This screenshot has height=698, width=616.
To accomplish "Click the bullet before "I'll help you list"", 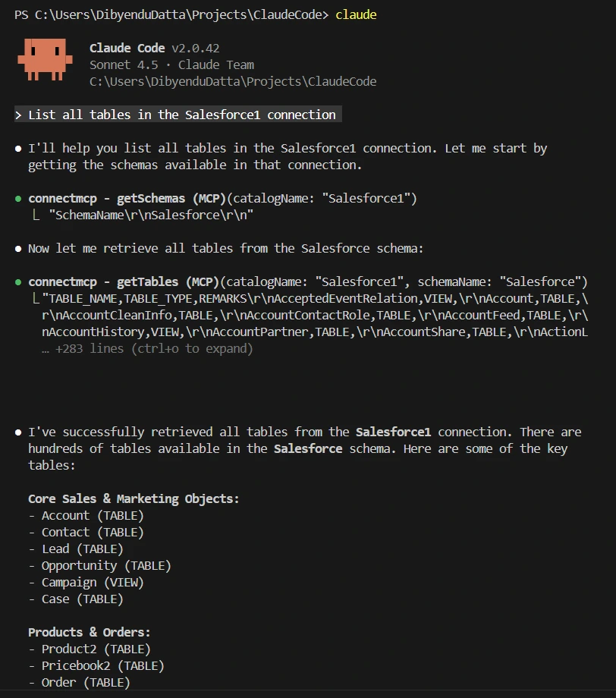I will (18, 149).
